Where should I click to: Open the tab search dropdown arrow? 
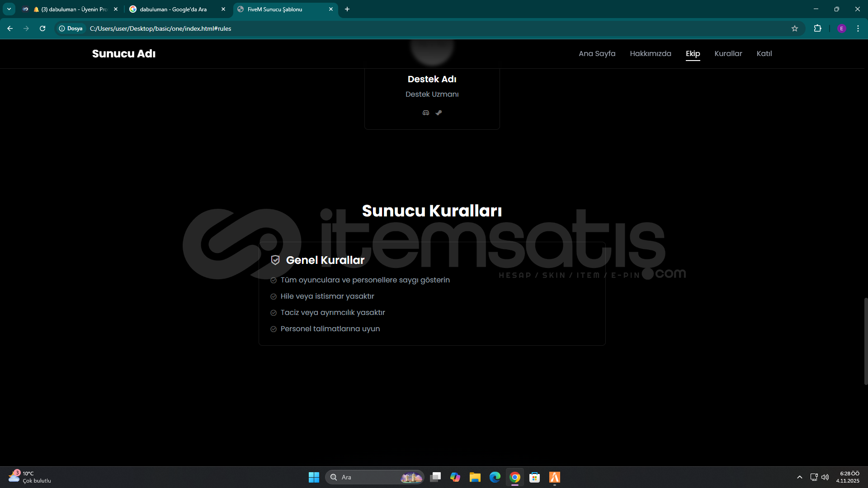coord(9,9)
